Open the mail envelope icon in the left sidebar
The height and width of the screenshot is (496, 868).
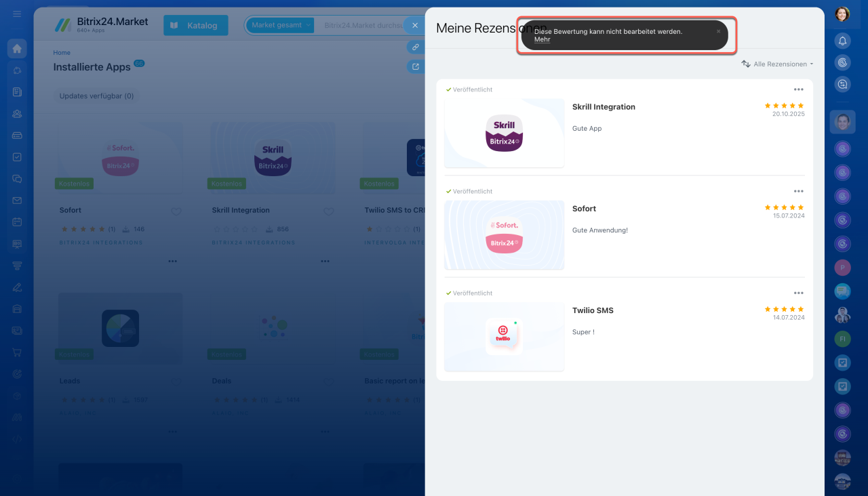coord(17,201)
